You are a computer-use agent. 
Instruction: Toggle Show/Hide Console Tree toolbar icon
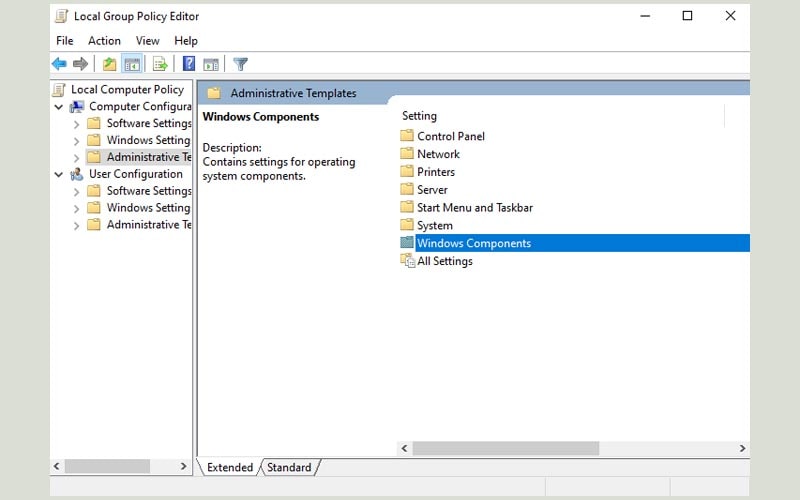(x=132, y=64)
